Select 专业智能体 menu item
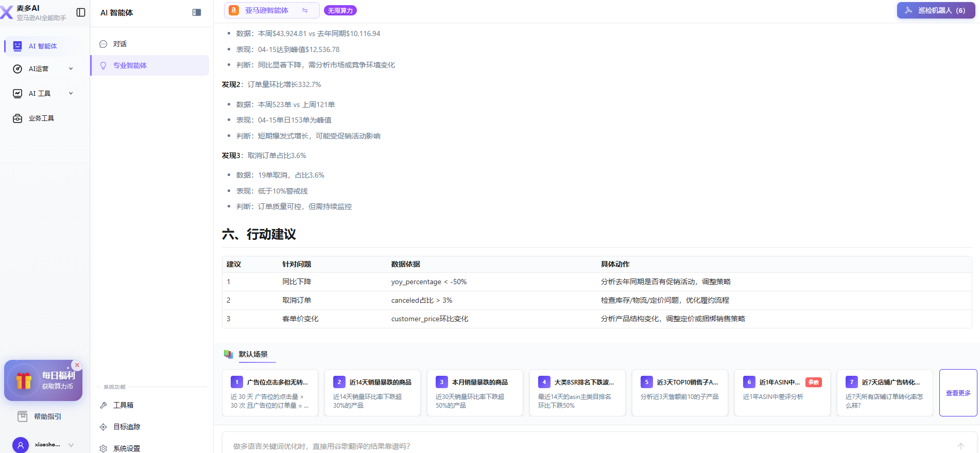The width and height of the screenshot is (980, 453). (x=150, y=65)
